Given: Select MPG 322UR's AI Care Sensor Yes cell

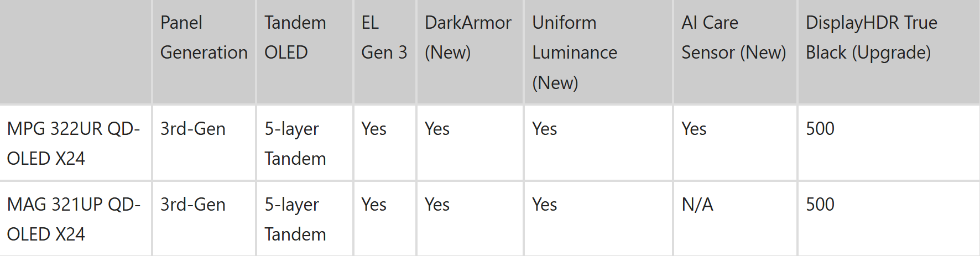Looking at the screenshot, I should pyautogui.click(x=694, y=129).
